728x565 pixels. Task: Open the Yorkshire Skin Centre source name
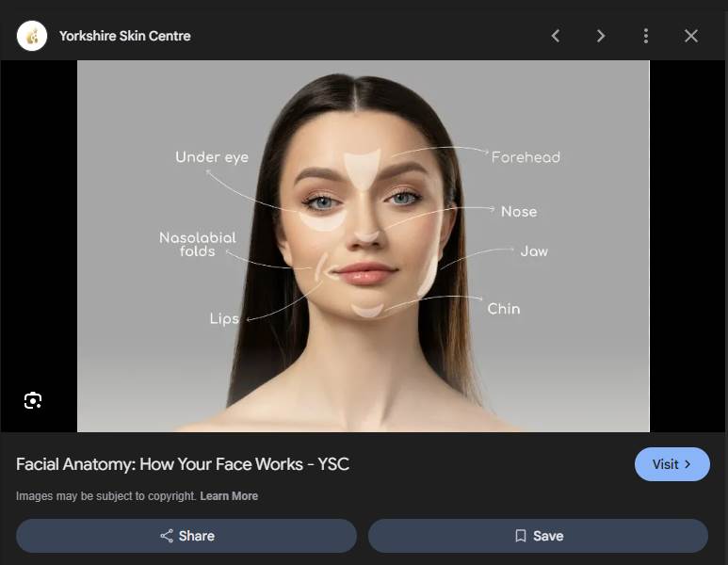(125, 36)
